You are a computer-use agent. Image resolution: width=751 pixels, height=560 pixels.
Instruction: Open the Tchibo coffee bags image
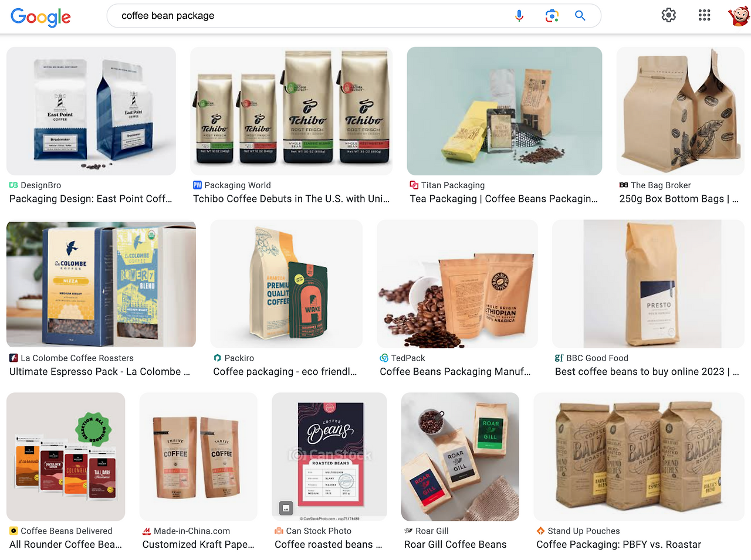click(x=291, y=111)
